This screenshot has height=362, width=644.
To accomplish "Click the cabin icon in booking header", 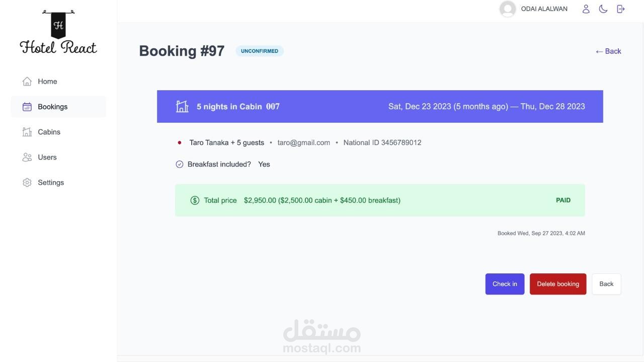I will 182,106.
